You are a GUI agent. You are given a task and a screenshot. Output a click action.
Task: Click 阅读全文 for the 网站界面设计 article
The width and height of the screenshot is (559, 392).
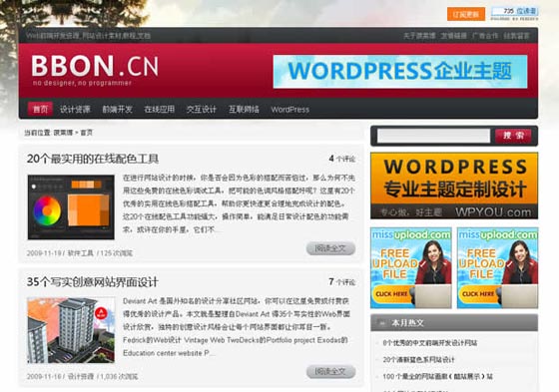[x=330, y=372]
